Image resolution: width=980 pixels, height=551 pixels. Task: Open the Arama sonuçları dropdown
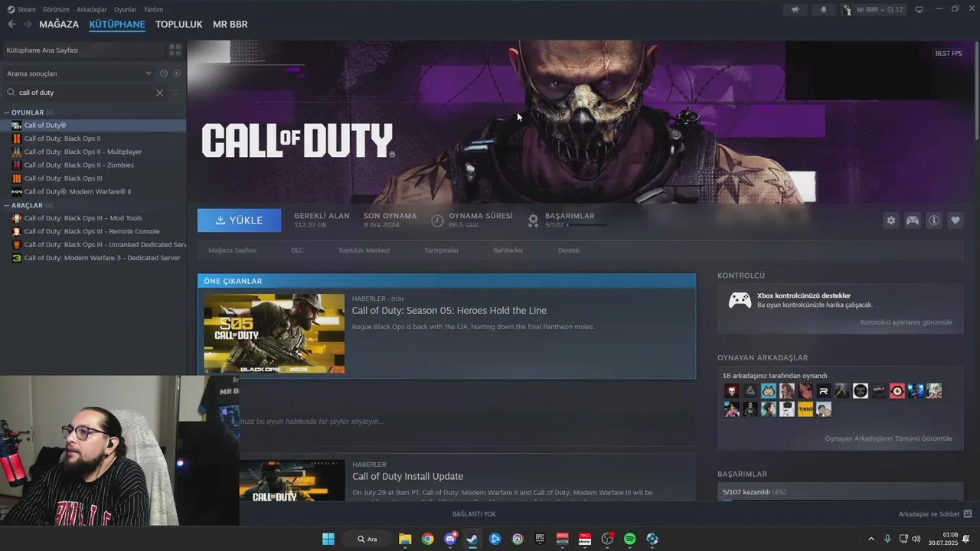coord(79,73)
